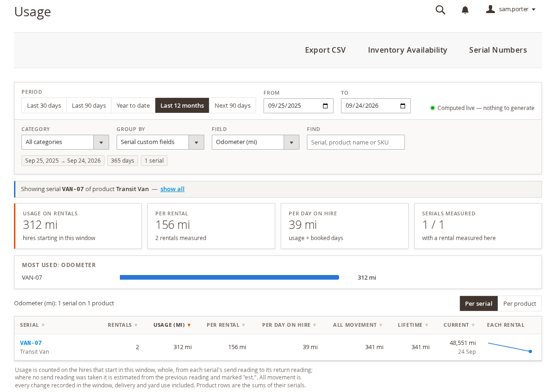
Task: Open the search magnifier icon
Action: coord(440,10)
